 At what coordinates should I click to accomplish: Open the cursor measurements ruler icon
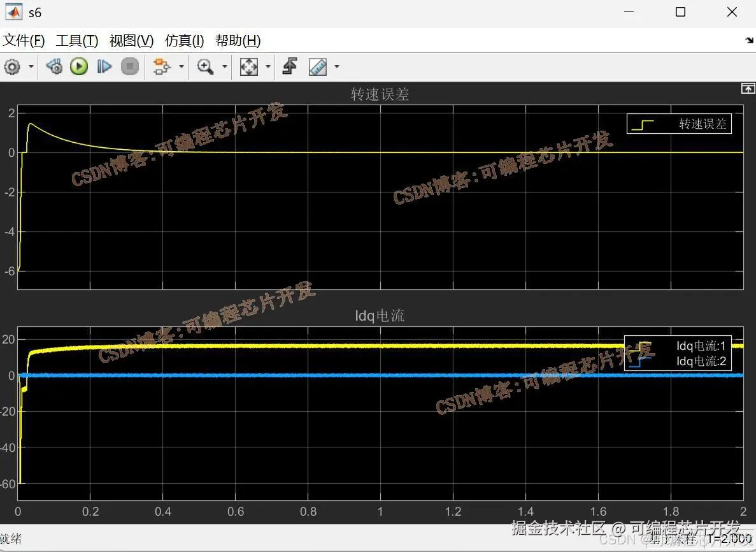[318, 66]
